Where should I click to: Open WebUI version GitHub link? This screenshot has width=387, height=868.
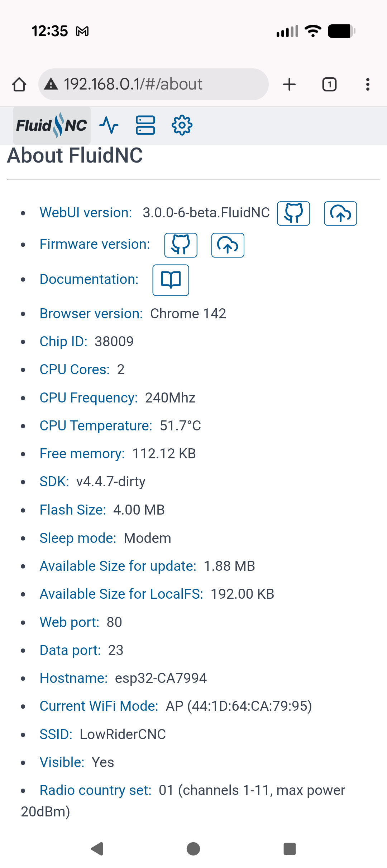click(293, 213)
